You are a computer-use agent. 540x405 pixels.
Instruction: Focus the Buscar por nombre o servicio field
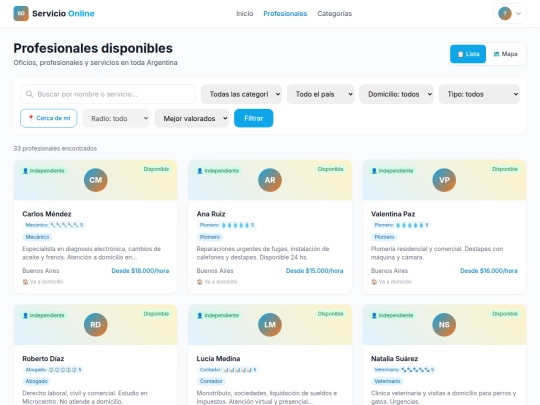click(x=108, y=94)
